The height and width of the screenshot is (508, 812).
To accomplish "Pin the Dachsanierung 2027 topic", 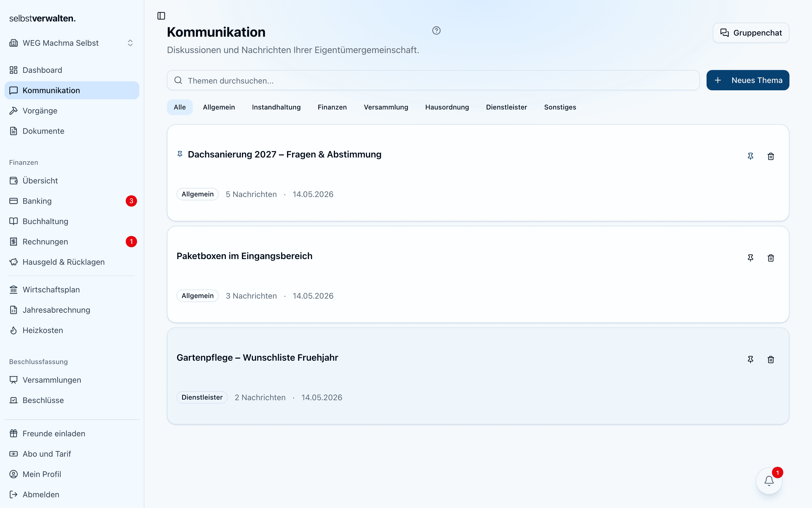I will [750, 156].
